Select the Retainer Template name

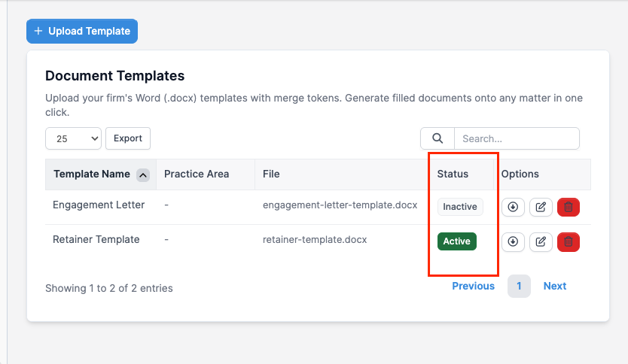point(96,239)
